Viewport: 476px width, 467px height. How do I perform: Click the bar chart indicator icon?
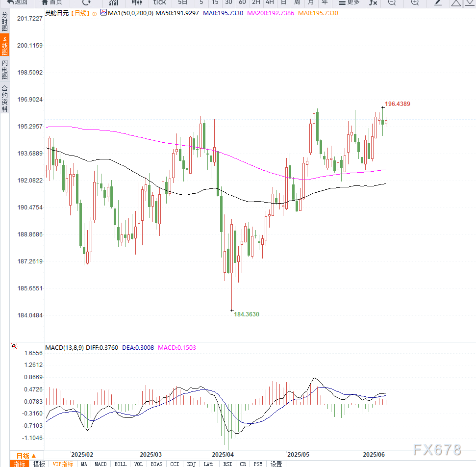click(113, 2)
